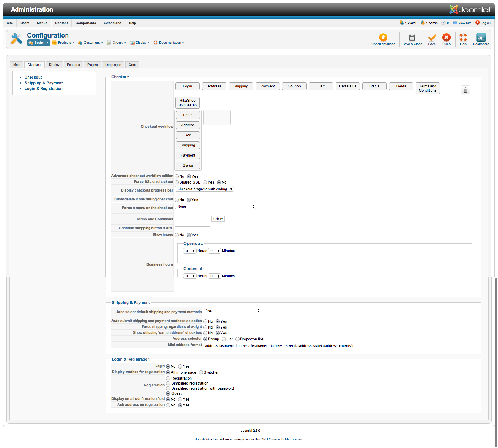Open the Extensions menu

point(112,23)
